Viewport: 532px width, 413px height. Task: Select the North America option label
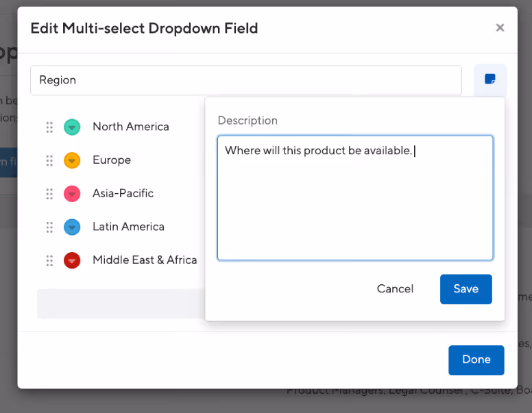point(131,127)
